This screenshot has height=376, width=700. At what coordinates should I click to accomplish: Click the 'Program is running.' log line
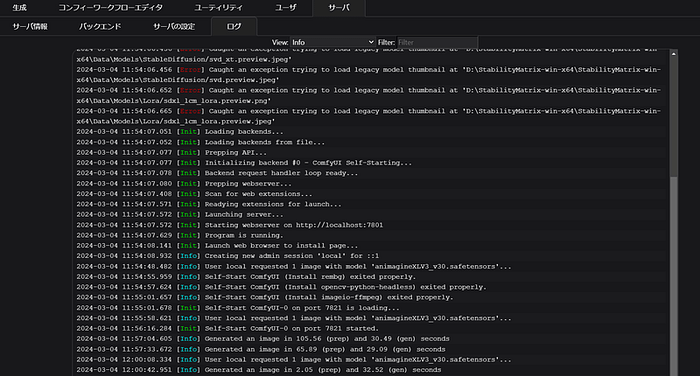point(180,236)
